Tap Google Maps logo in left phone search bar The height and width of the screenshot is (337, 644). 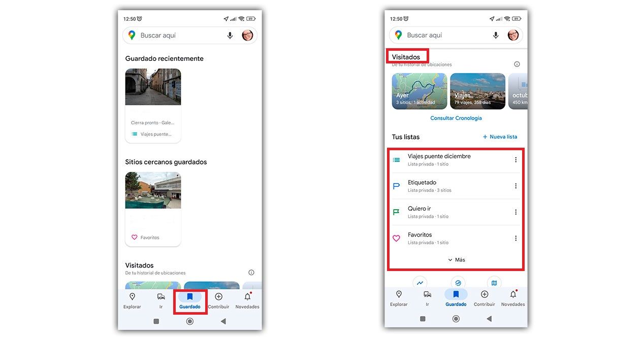click(x=132, y=35)
